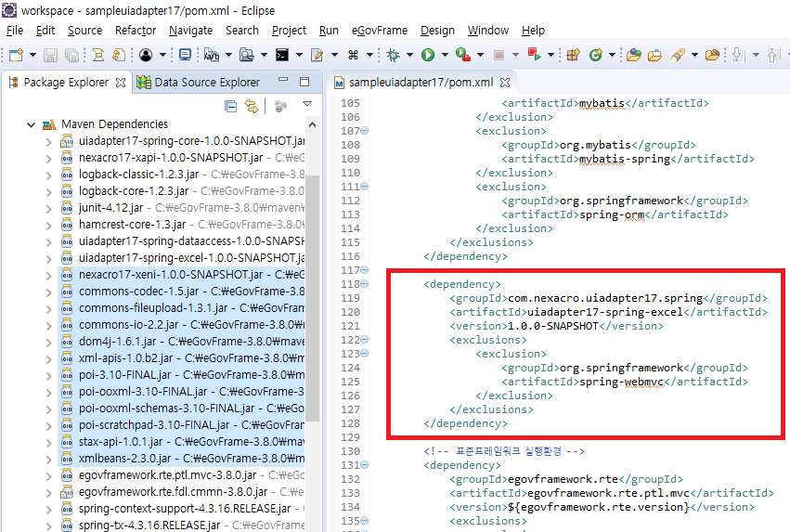
Task: Open the Run button dropdown arrow
Action: [x=443, y=56]
